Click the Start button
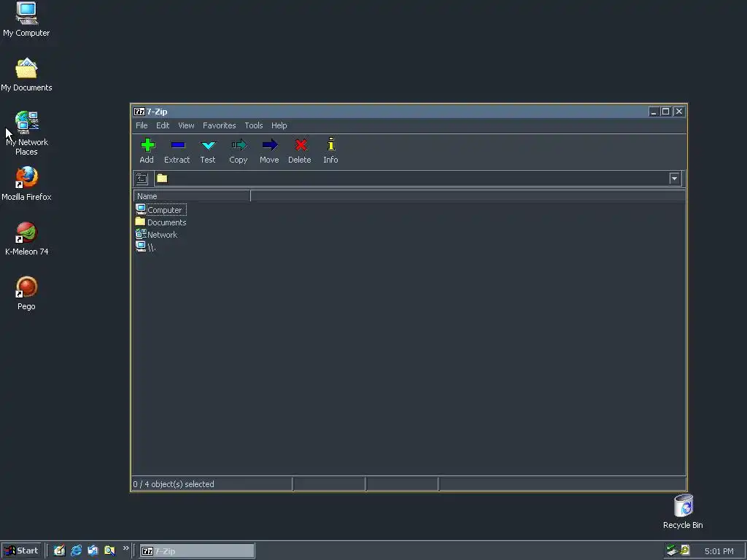747x560 pixels. click(21, 551)
